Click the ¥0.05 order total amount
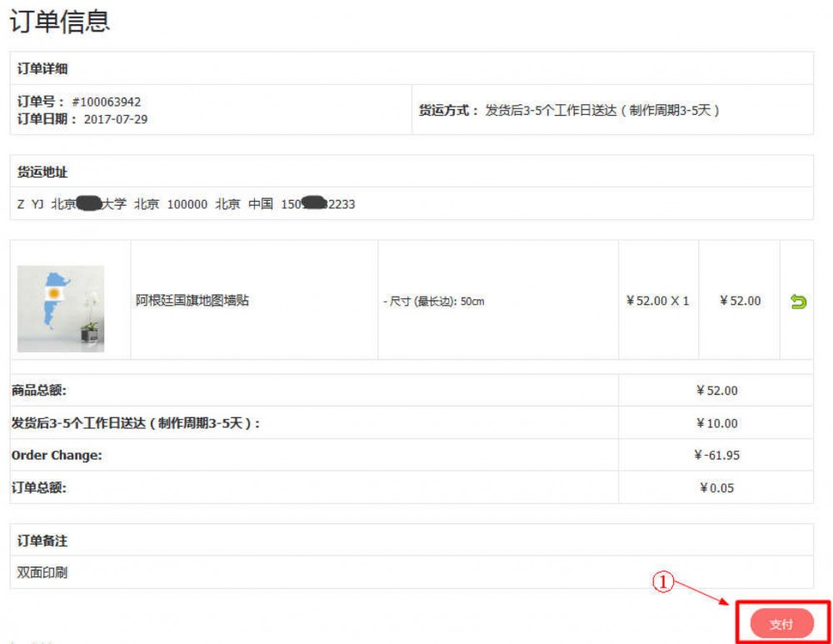The image size is (833, 644). (x=716, y=488)
